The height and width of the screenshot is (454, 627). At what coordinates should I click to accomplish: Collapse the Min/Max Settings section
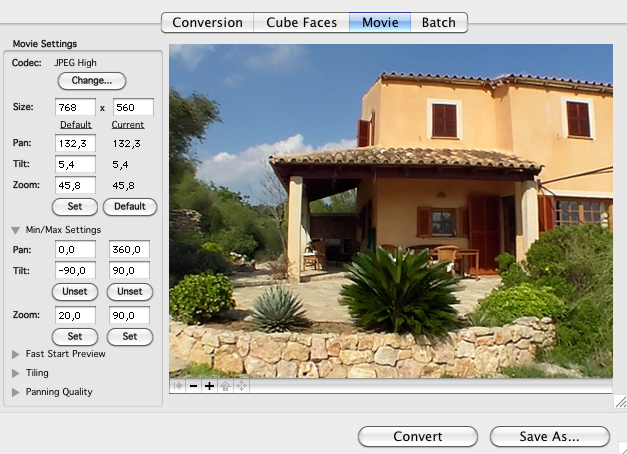[16, 230]
